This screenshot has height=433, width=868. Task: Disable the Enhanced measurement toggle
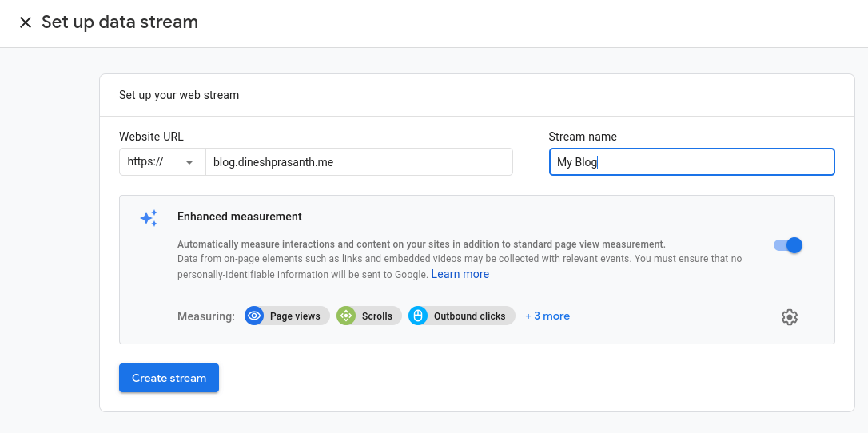[x=788, y=245]
